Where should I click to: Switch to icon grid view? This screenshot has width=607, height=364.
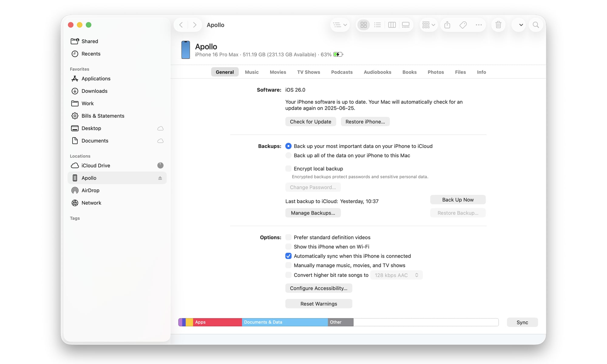pos(364,25)
